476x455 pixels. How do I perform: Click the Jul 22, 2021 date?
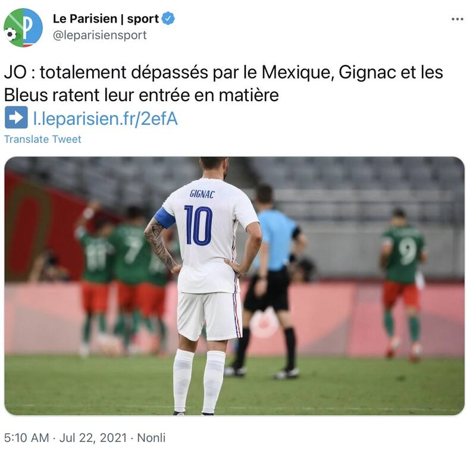93,438
